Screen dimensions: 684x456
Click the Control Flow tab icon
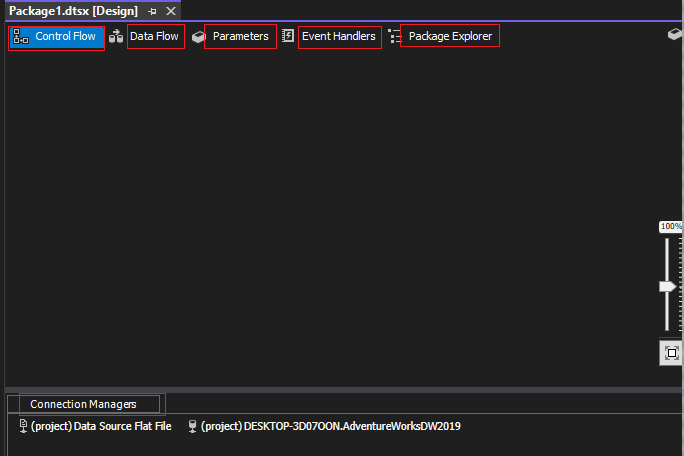pos(20,37)
